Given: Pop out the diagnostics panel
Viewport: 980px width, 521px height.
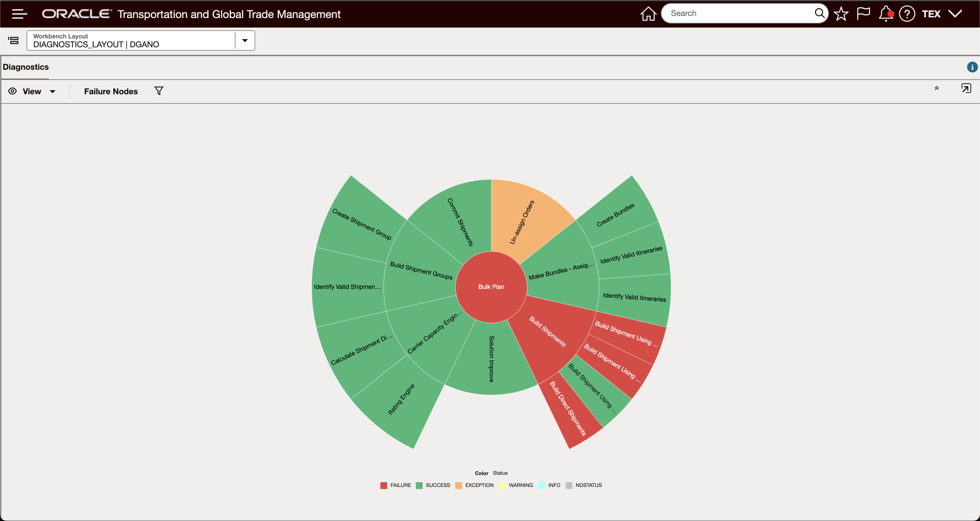Looking at the screenshot, I should click(x=966, y=88).
